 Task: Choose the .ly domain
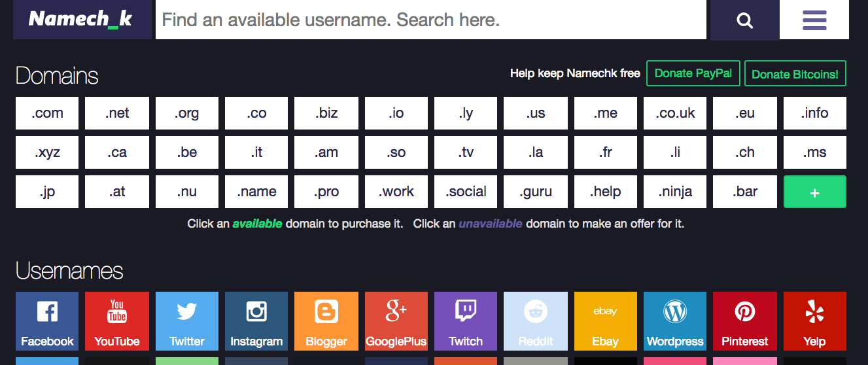click(x=466, y=113)
